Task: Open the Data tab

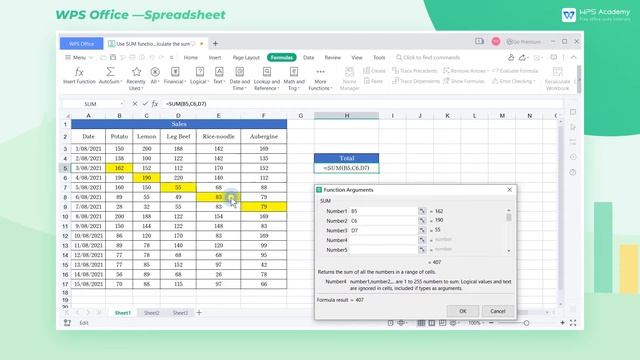Action: pyautogui.click(x=309, y=58)
